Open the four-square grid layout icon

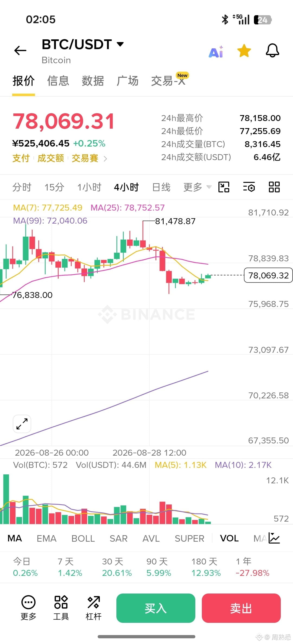(274, 187)
